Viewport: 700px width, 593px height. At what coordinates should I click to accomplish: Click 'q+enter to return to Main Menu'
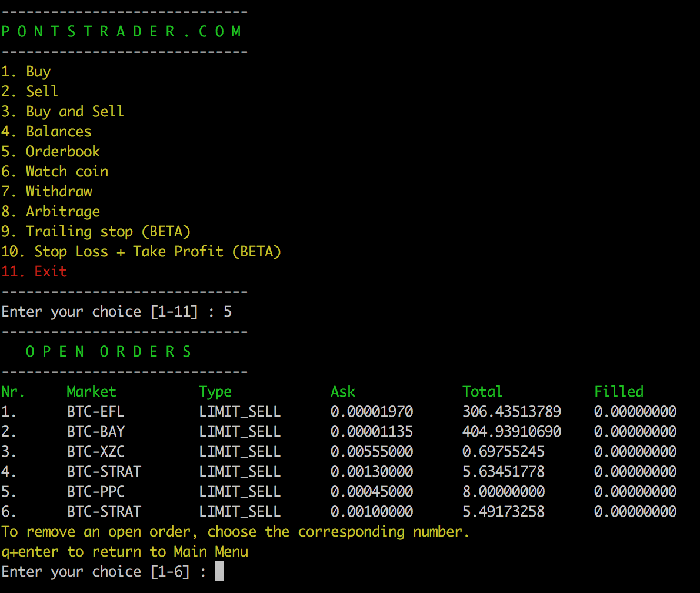coord(125,552)
